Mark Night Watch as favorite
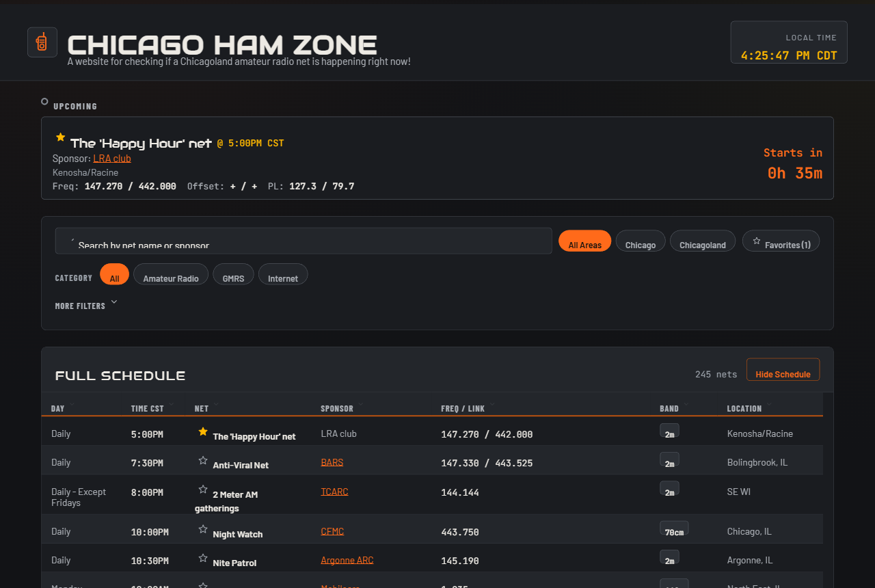Image resolution: width=875 pixels, height=588 pixels. click(x=202, y=529)
